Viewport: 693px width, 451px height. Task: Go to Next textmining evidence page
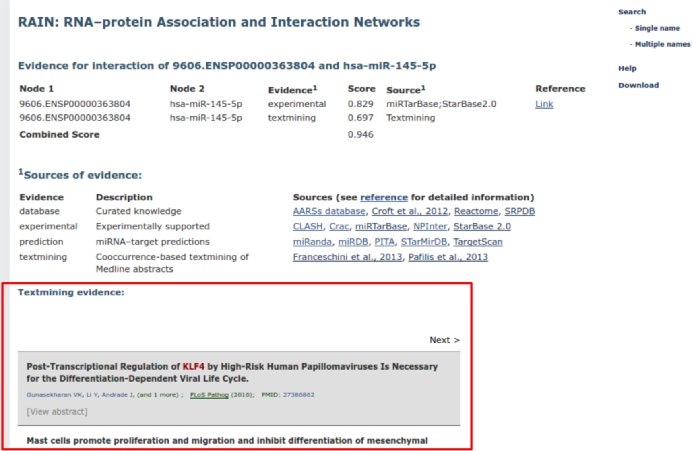pyautogui.click(x=444, y=340)
